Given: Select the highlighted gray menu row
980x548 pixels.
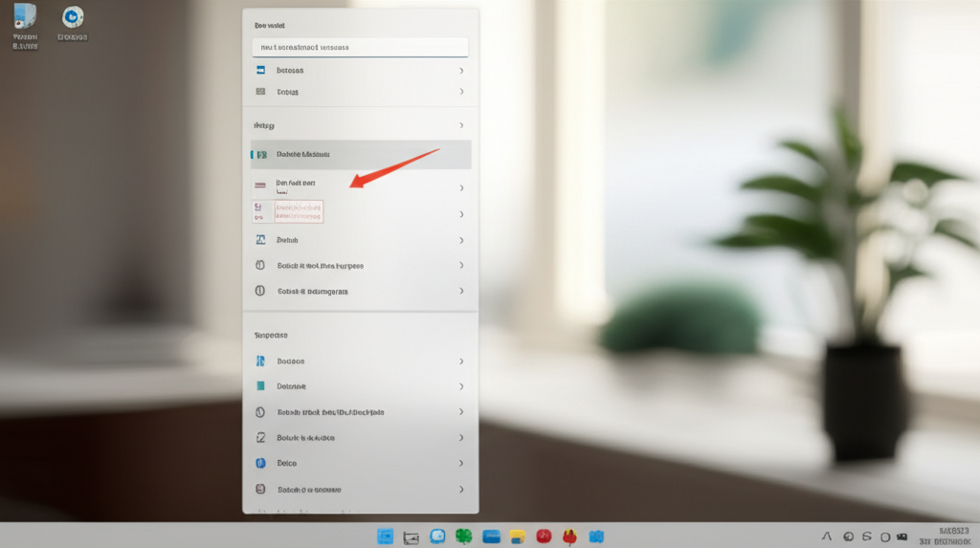Looking at the screenshot, I should [361, 154].
